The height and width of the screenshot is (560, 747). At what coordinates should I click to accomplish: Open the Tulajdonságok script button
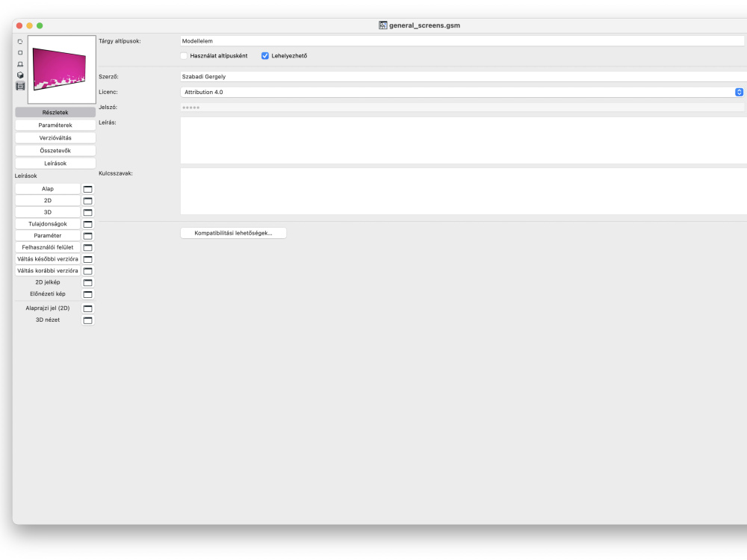48,224
